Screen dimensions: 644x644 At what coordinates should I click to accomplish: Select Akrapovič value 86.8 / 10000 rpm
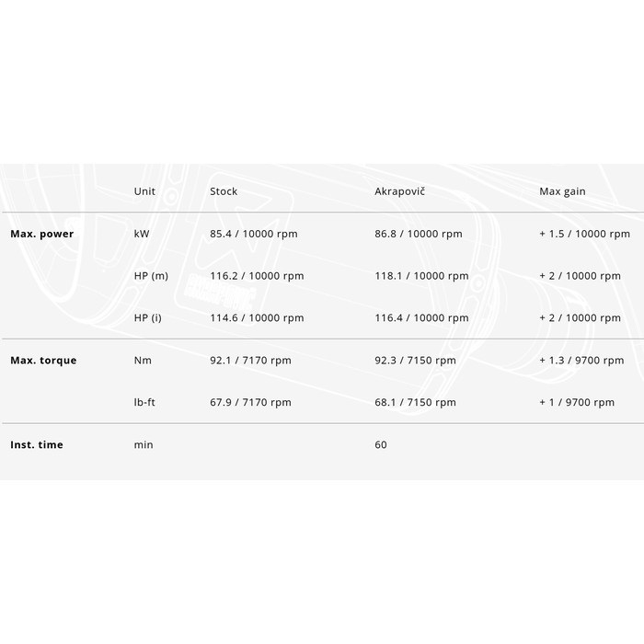coord(421,234)
